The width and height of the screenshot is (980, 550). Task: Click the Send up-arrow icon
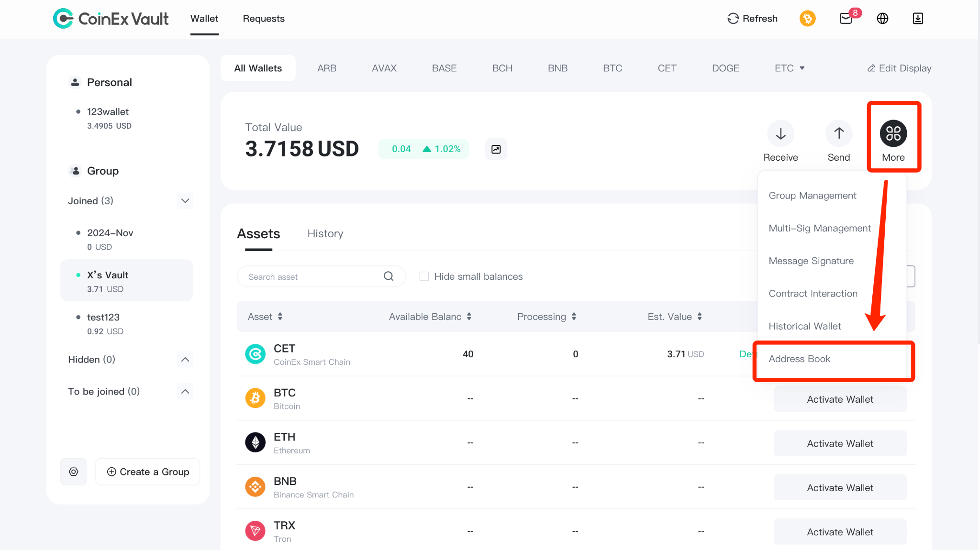(839, 133)
